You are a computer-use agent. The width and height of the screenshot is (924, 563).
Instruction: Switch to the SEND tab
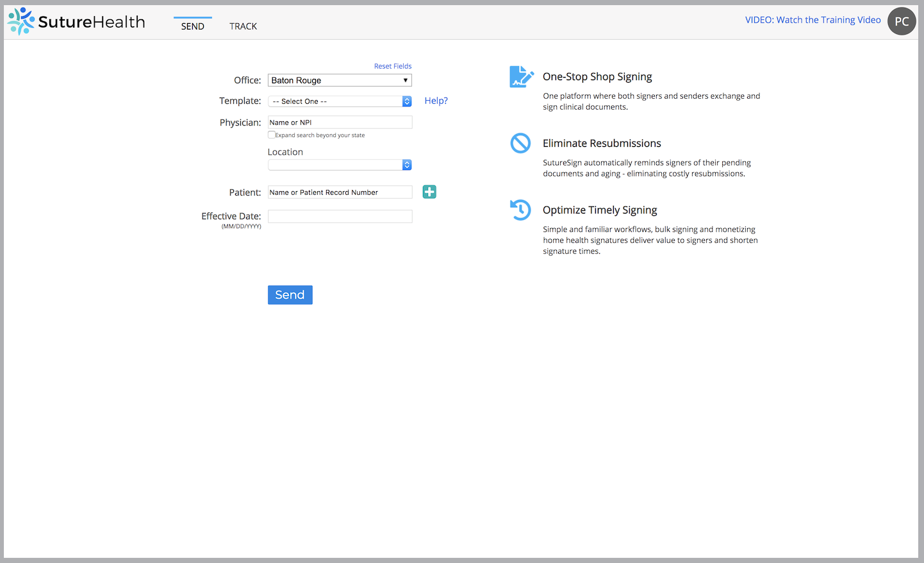pyautogui.click(x=192, y=26)
